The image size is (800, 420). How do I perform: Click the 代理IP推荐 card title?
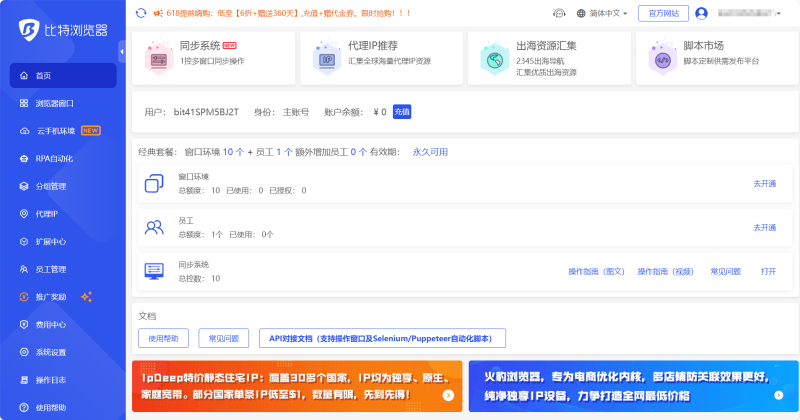pos(373,45)
